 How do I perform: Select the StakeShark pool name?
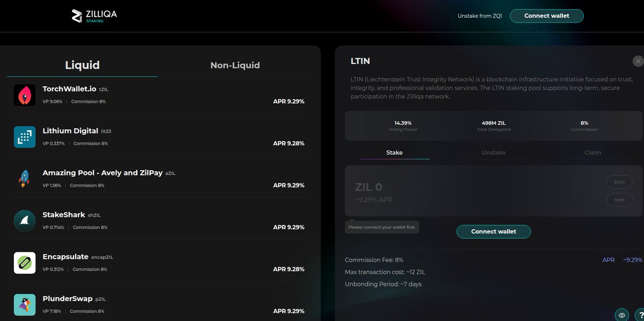point(64,214)
